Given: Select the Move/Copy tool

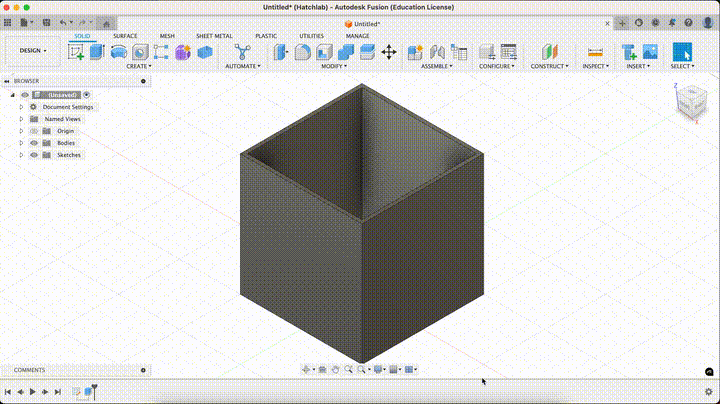Looking at the screenshot, I should coord(389,52).
